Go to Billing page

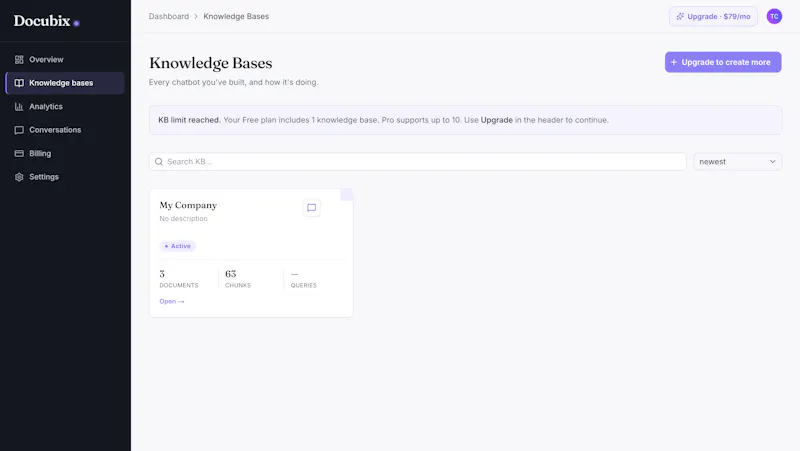[x=65, y=154]
